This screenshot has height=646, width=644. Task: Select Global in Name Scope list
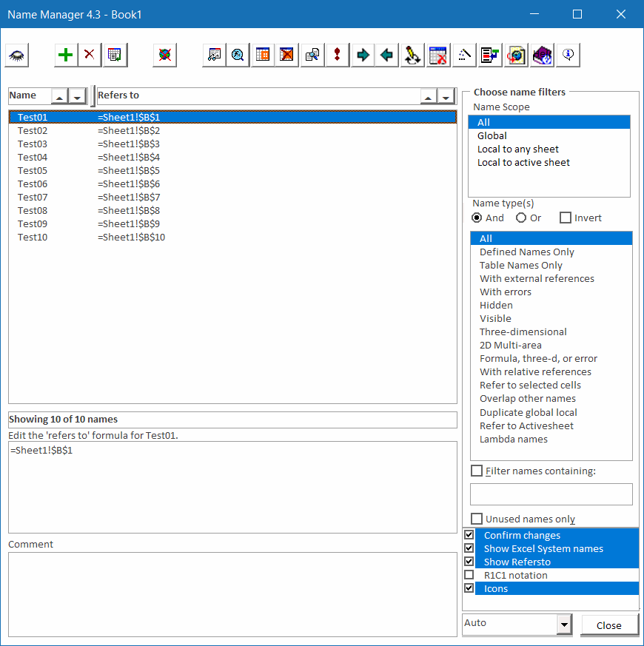(549, 136)
